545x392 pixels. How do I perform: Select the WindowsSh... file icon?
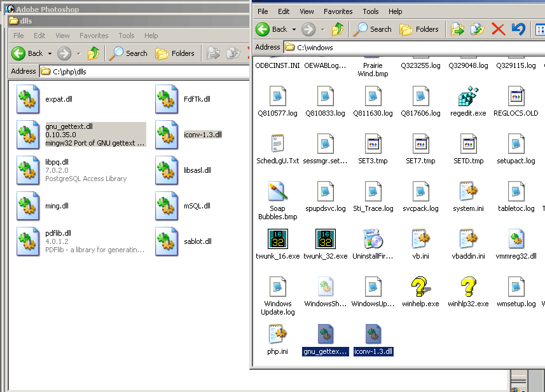point(326,287)
